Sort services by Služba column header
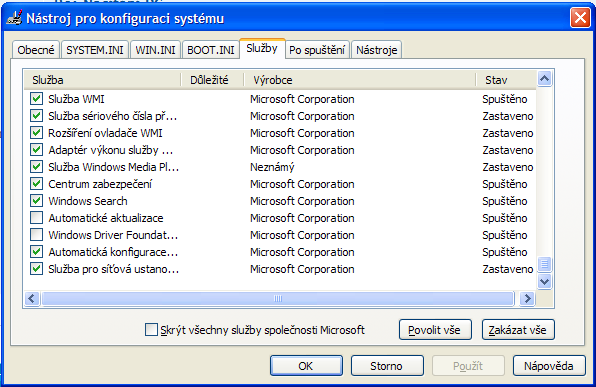The height and width of the screenshot is (387, 596). coord(102,80)
